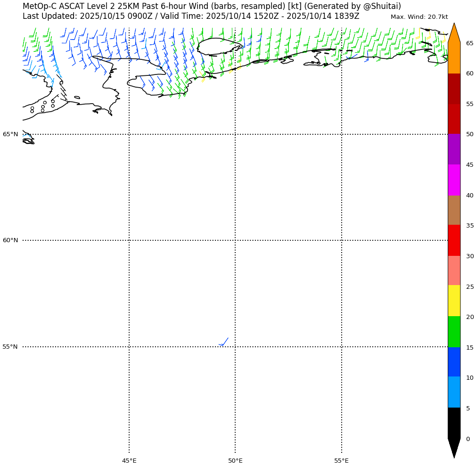Click the 50°E longitude axis label
The width and height of the screenshot is (476, 466).
coord(235,460)
